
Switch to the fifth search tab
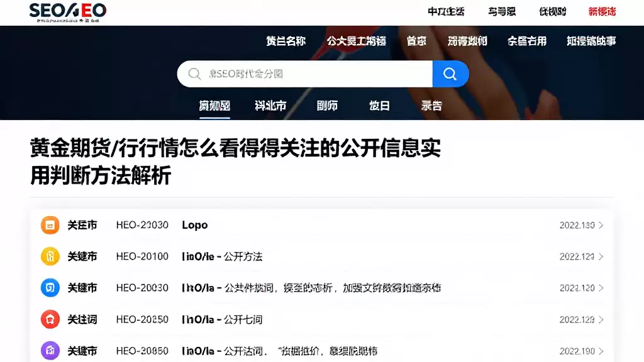pyautogui.click(x=431, y=106)
